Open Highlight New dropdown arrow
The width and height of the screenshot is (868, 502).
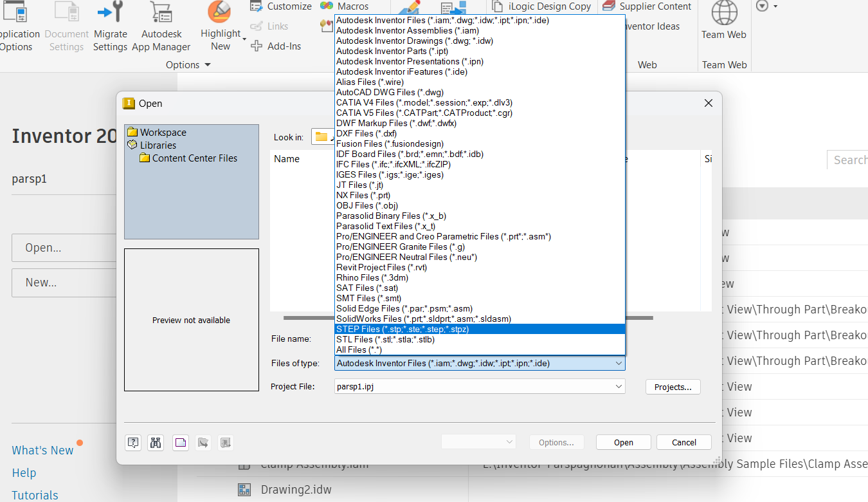point(244,40)
